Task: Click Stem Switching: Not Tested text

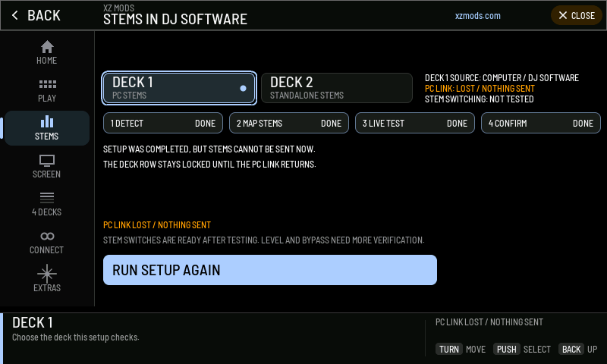Action: click(480, 99)
